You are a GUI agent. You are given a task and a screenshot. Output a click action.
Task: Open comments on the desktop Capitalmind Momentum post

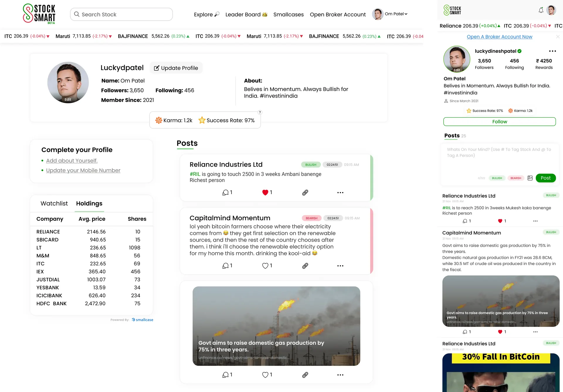tap(227, 266)
